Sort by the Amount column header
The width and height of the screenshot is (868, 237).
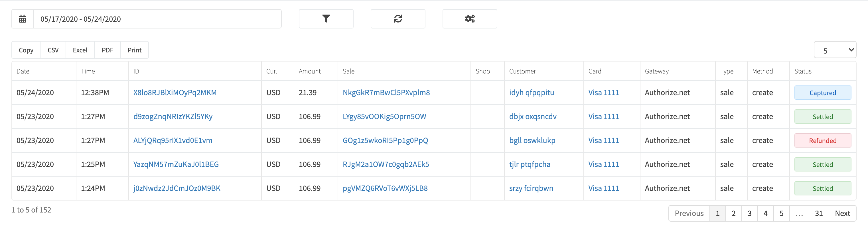click(316, 71)
